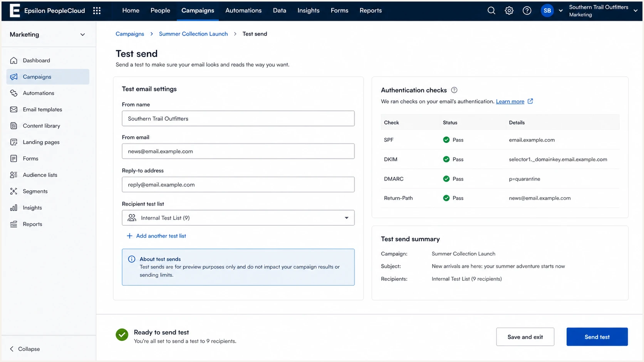Screen dimensions: 644x362
Task: Click the external link icon beside Learn more
Action: (x=530, y=101)
